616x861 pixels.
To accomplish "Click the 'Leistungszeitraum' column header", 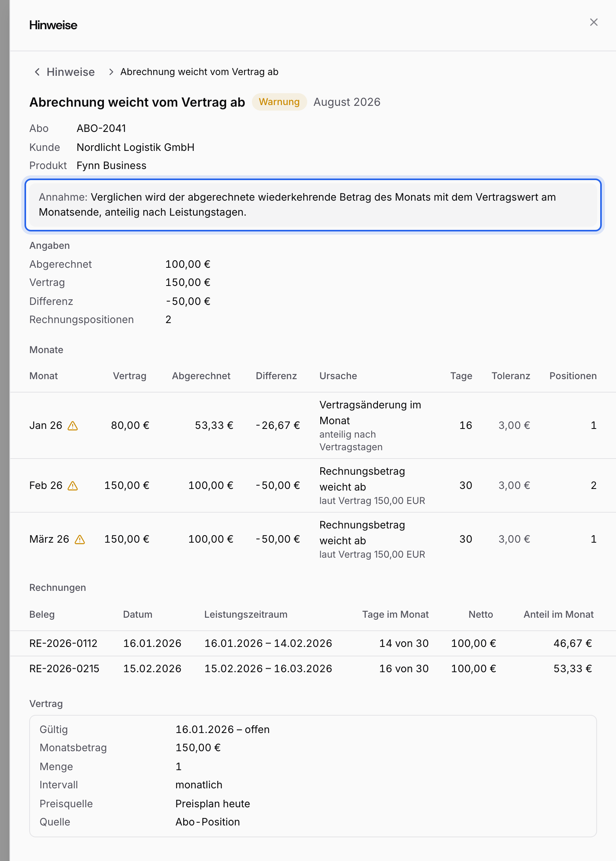I will pyautogui.click(x=246, y=615).
